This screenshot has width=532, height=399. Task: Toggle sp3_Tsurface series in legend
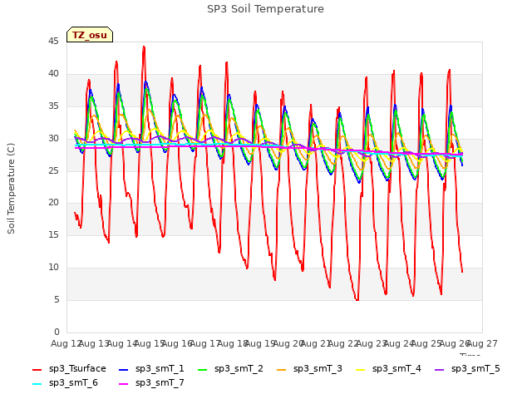69,368
